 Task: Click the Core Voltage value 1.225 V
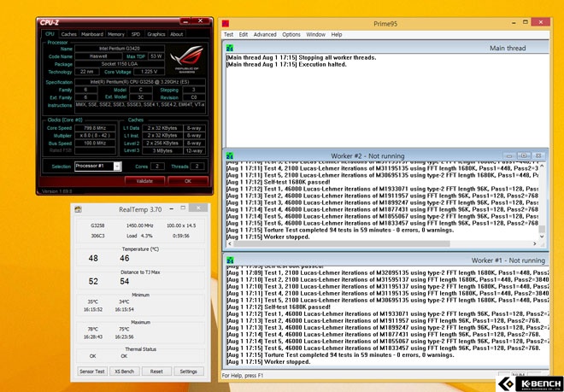tap(149, 72)
